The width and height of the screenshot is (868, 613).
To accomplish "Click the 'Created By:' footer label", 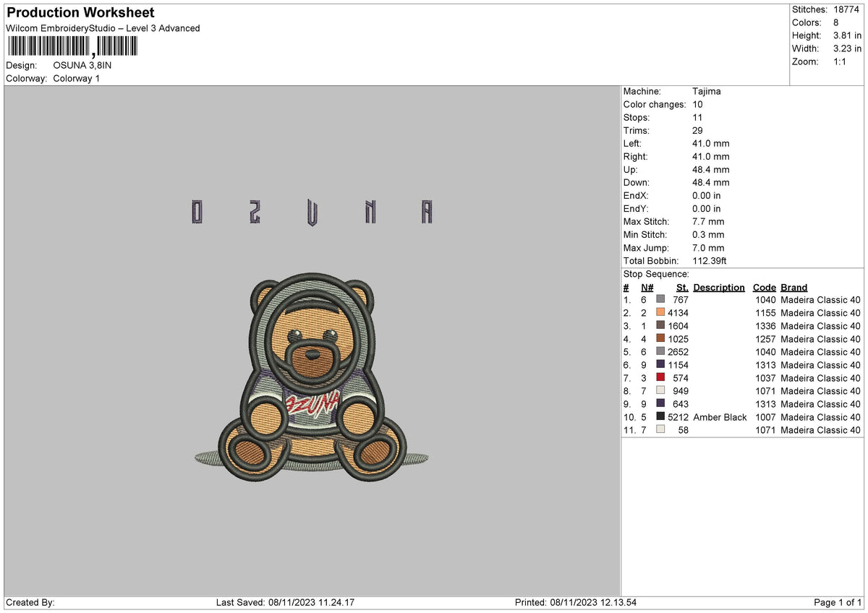I will [x=30, y=602].
